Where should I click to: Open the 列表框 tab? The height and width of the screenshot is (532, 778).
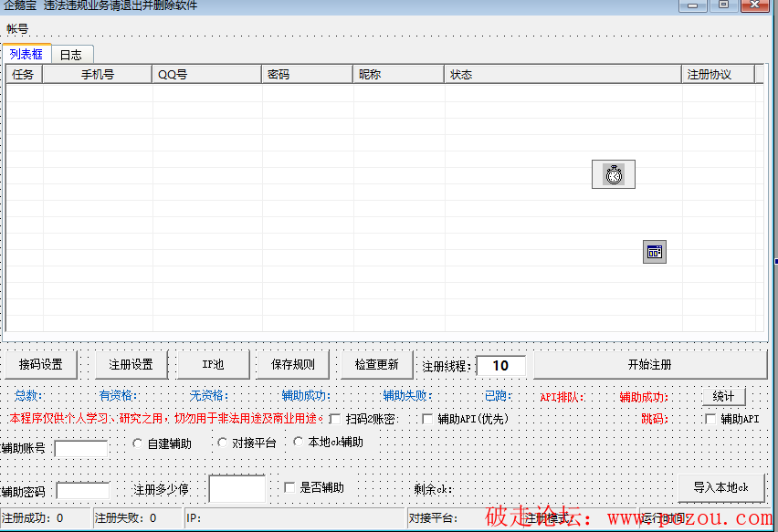point(26,54)
